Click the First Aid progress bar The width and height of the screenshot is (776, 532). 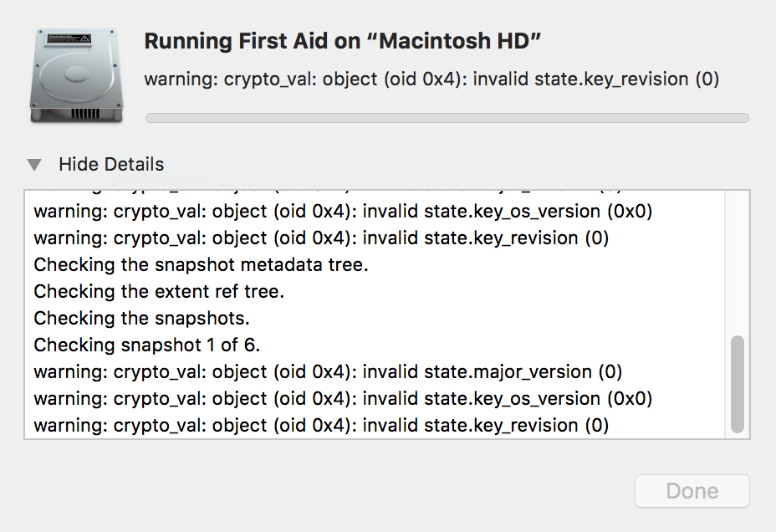tap(447, 118)
